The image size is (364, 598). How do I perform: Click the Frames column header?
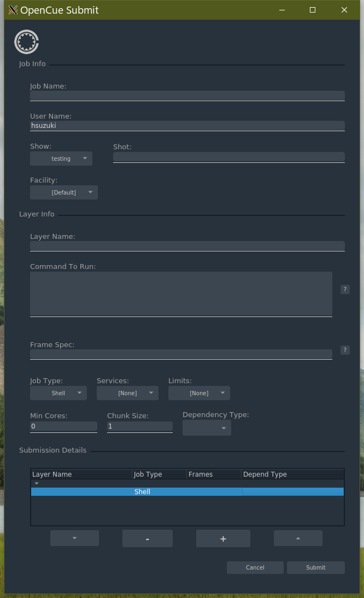pos(214,474)
